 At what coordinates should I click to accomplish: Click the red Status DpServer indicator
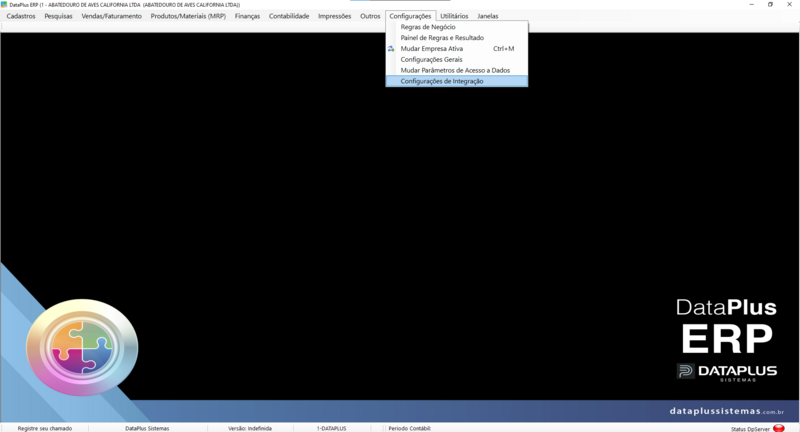pyautogui.click(x=779, y=428)
